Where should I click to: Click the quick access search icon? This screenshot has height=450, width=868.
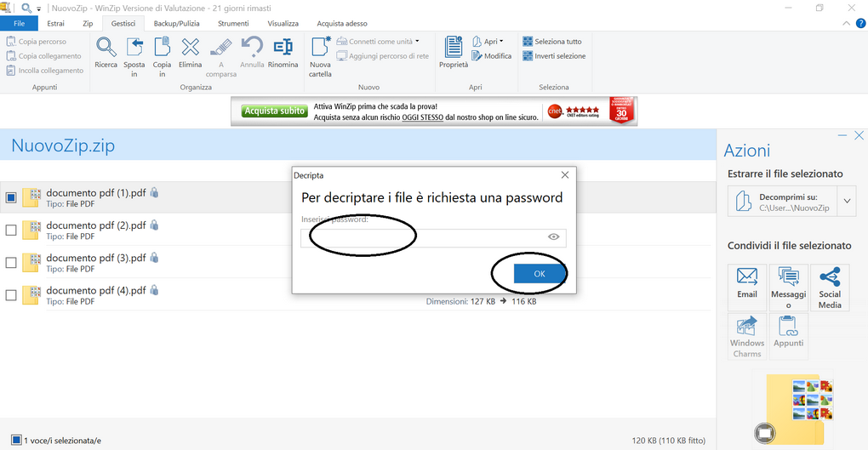tap(26, 9)
